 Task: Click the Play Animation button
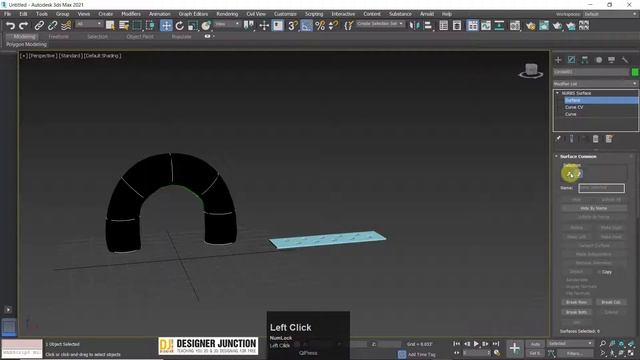[476, 344]
